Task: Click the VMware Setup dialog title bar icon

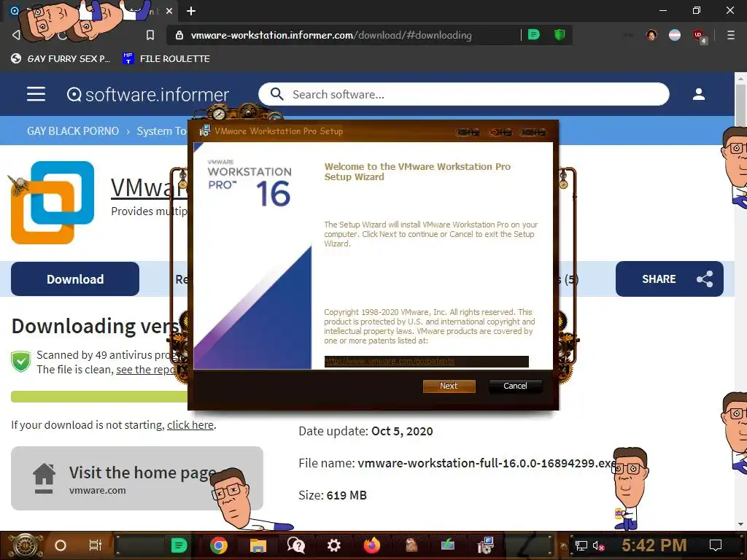Action: (204, 131)
